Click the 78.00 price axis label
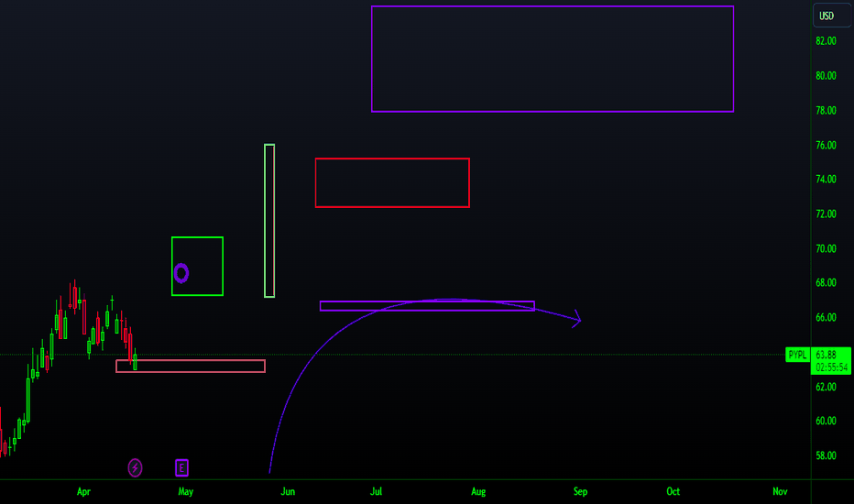The image size is (854, 504). point(826,111)
